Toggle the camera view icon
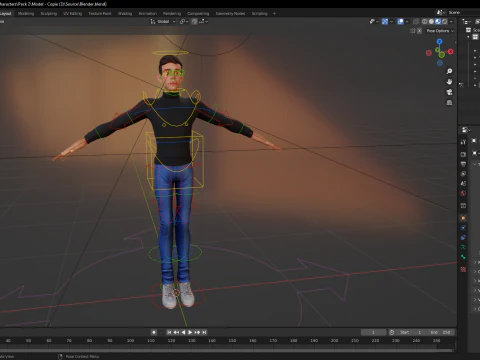This screenshot has height=360, width=480. pyautogui.click(x=449, y=92)
